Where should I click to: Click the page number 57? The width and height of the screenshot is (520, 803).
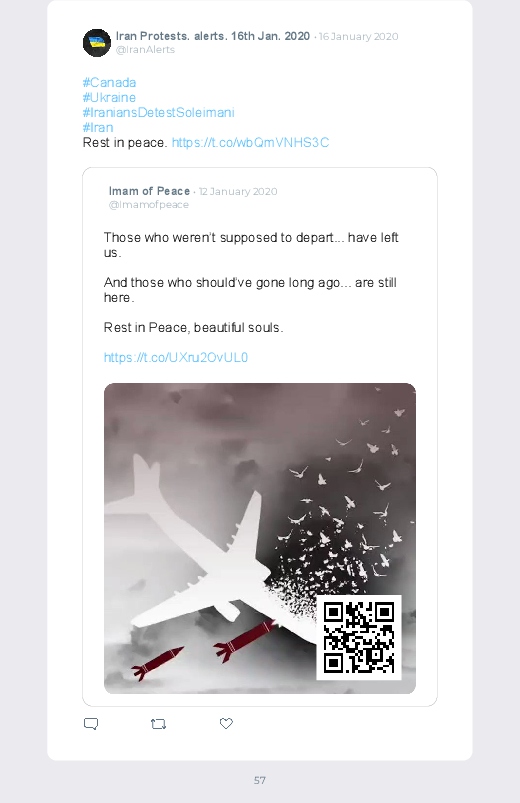tap(260, 780)
